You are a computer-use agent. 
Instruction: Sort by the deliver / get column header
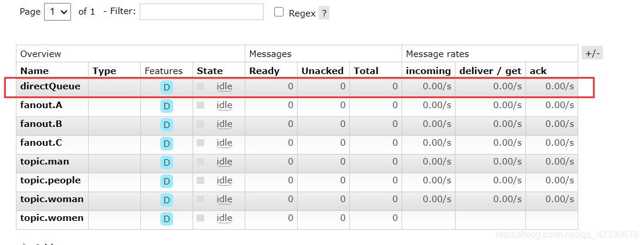(x=490, y=71)
